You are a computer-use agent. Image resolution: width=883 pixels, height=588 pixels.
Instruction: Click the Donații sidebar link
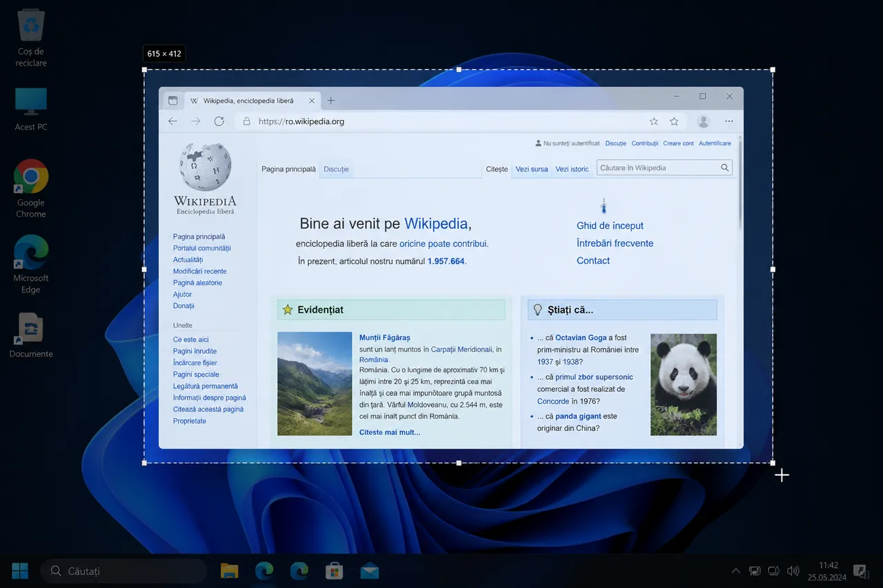183,305
